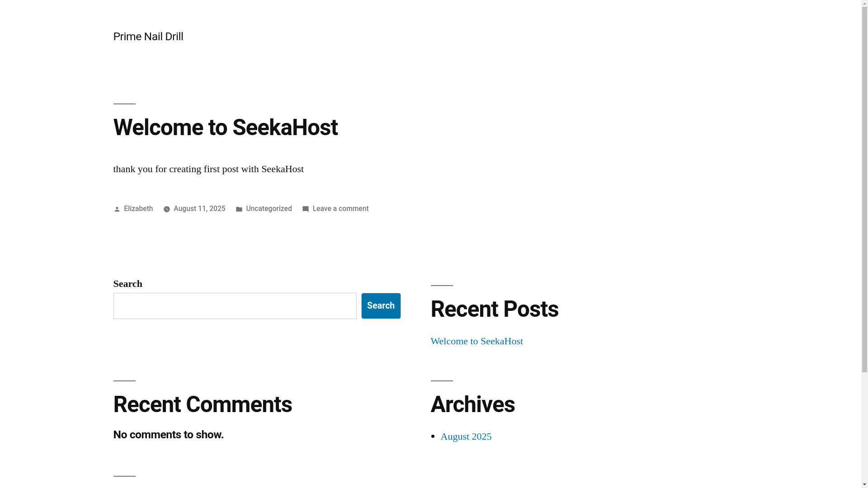This screenshot has width=868, height=488.
Task: Click the Recent Comments heading
Action: [x=203, y=404]
